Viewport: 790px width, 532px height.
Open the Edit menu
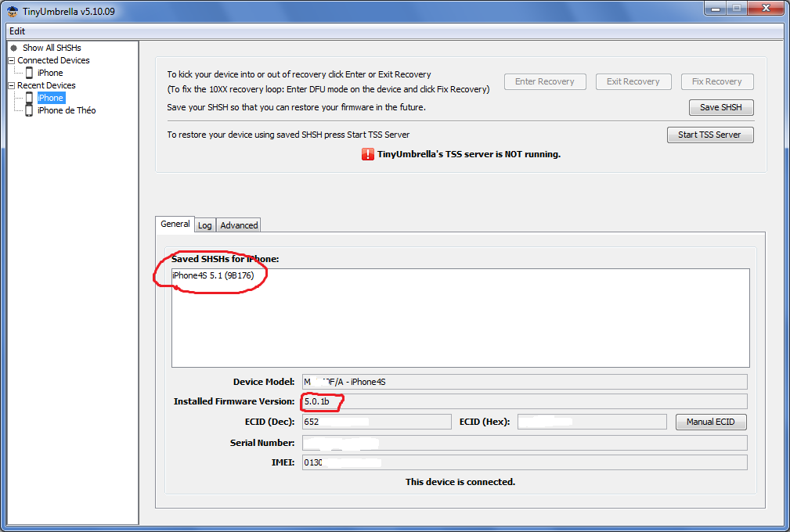pyautogui.click(x=17, y=31)
